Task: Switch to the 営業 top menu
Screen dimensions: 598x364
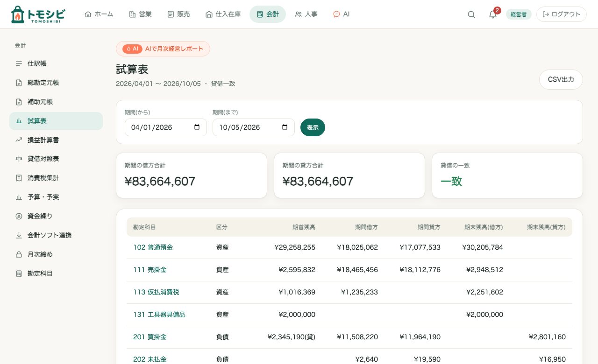Action: 140,14
